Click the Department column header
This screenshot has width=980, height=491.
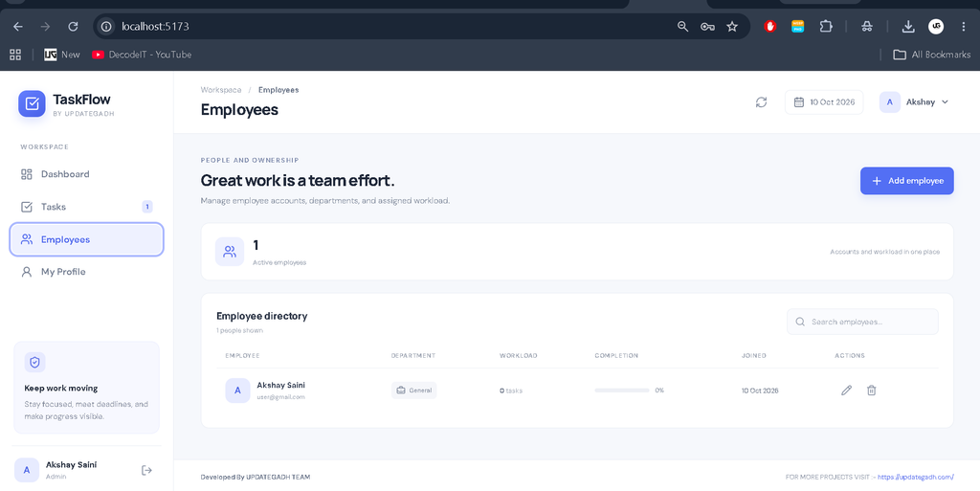click(x=413, y=355)
